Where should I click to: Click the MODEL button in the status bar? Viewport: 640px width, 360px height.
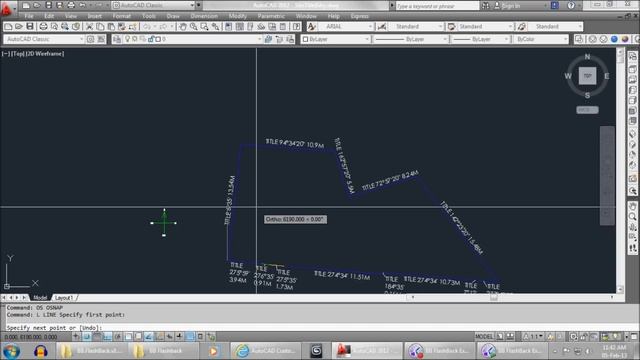484,337
